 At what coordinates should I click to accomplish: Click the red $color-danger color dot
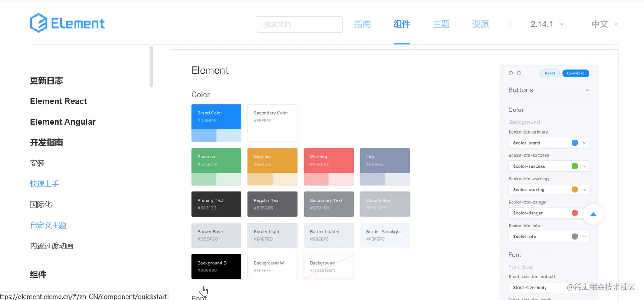click(575, 213)
